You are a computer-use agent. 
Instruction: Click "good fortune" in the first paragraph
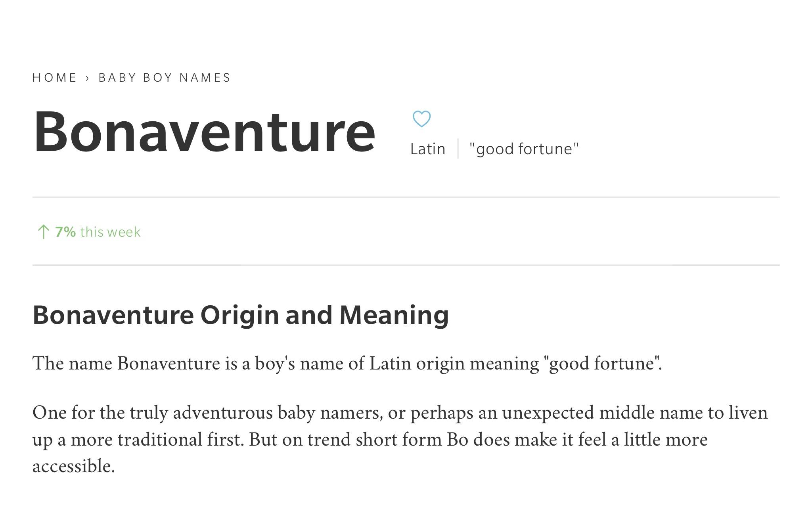click(601, 364)
